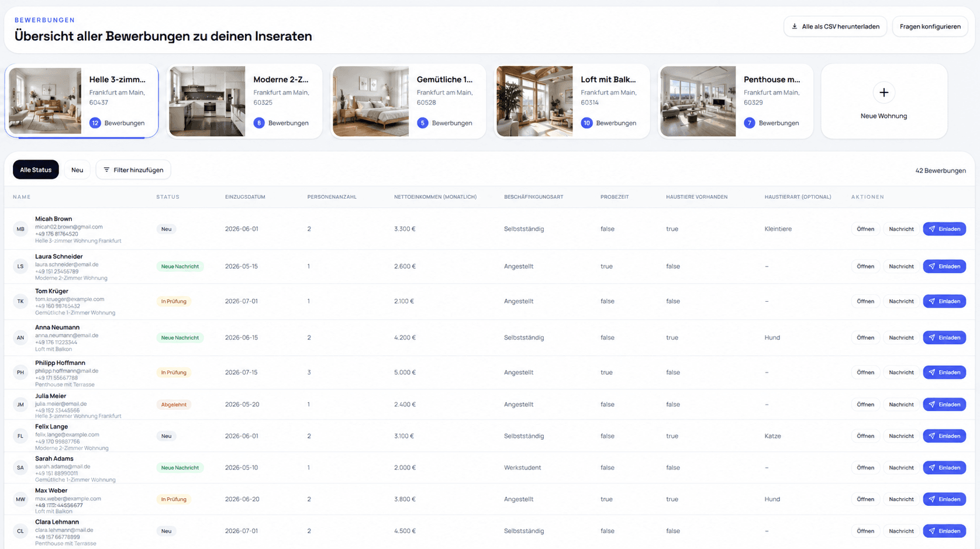
Task: Open Felix Lange's application with Öffnen
Action: tap(865, 436)
